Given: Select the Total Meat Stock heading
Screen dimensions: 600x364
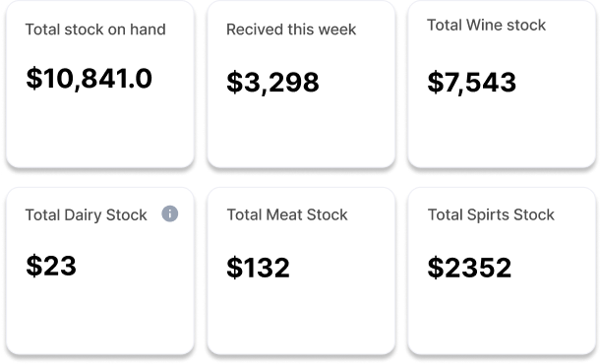Looking at the screenshot, I should (x=287, y=214).
